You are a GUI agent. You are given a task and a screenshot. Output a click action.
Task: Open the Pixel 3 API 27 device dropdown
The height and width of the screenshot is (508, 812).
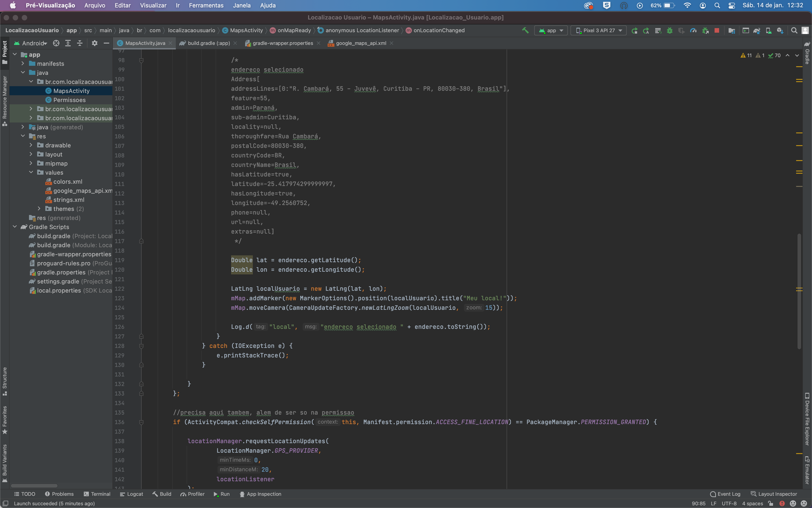pos(599,30)
